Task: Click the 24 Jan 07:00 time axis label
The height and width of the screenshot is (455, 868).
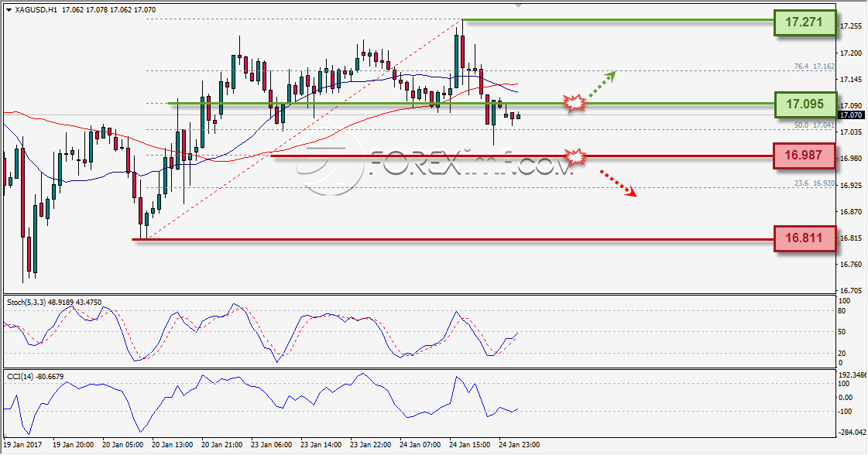Action: (x=420, y=444)
